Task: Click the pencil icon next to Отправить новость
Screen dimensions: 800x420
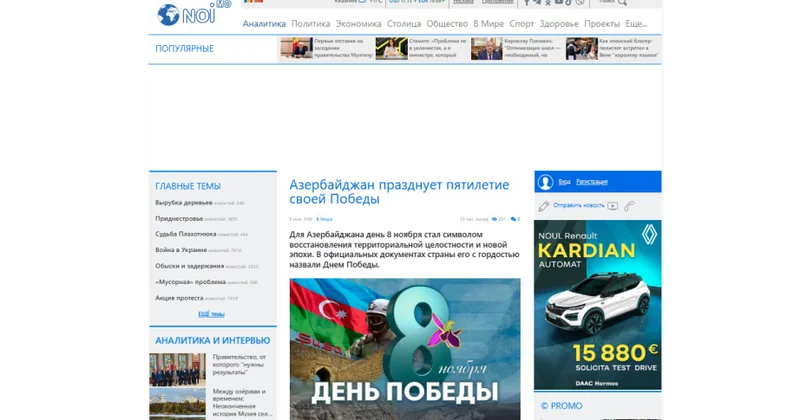Action: point(544,206)
